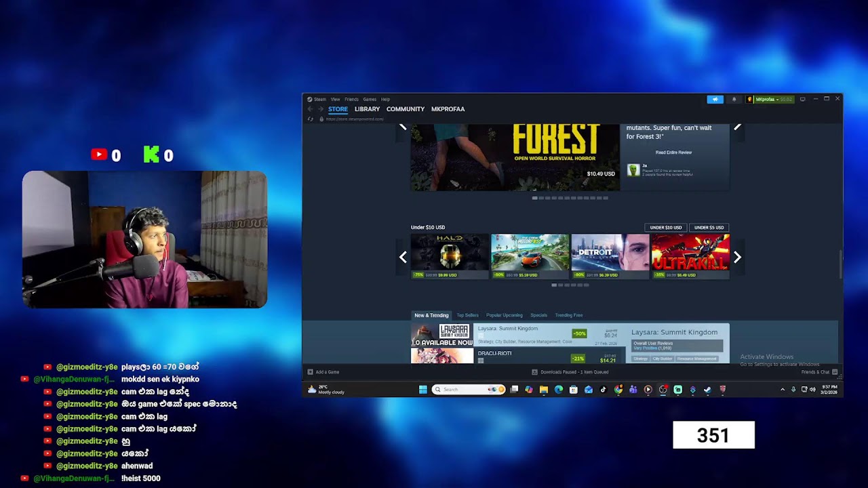
Task: Select first page dot under Under $10 carousel
Action: pyautogui.click(x=554, y=285)
